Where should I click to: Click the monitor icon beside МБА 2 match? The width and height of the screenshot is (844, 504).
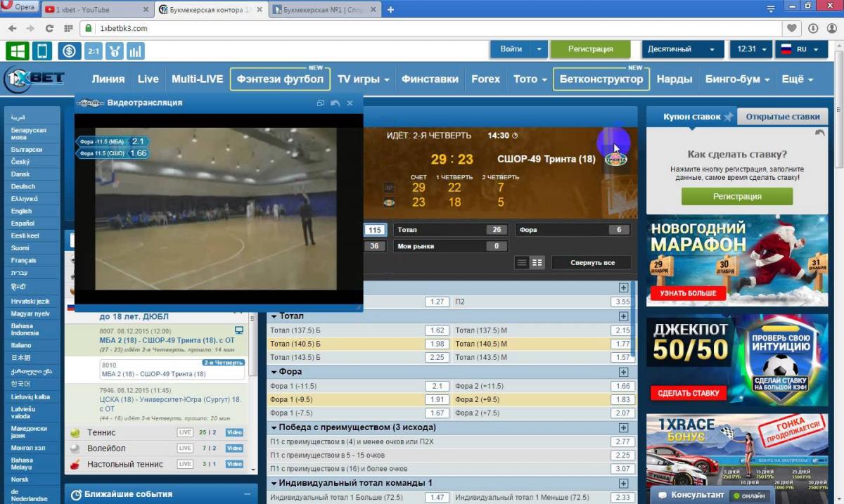pos(239,330)
